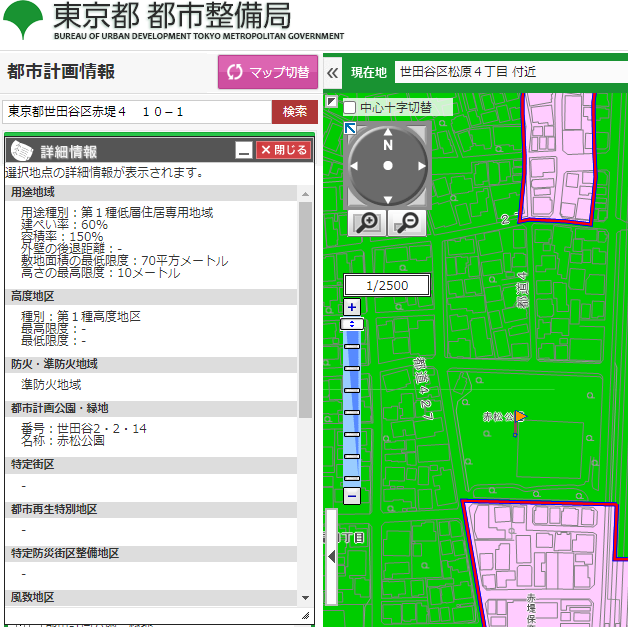Click the zoom-in magnifier icon

pos(369,223)
